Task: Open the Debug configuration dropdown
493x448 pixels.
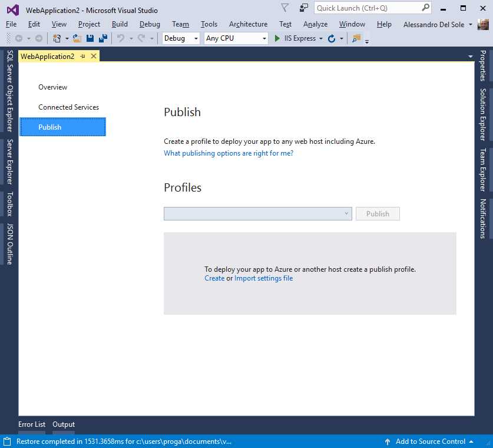Action: coord(196,38)
